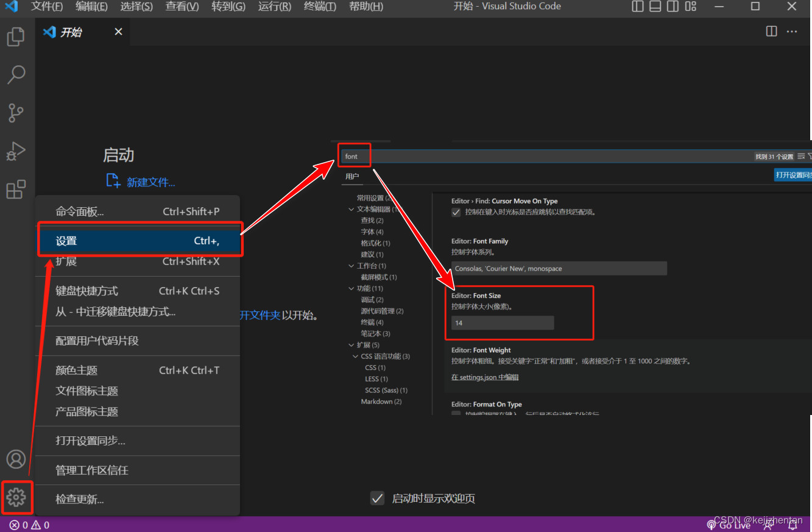Open the 运行(R) menu
Viewport: 812px width, 532px height.
[275, 7]
